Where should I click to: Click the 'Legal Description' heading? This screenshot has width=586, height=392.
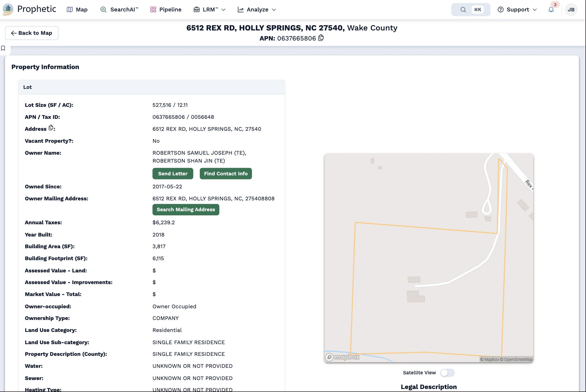(x=429, y=387)
